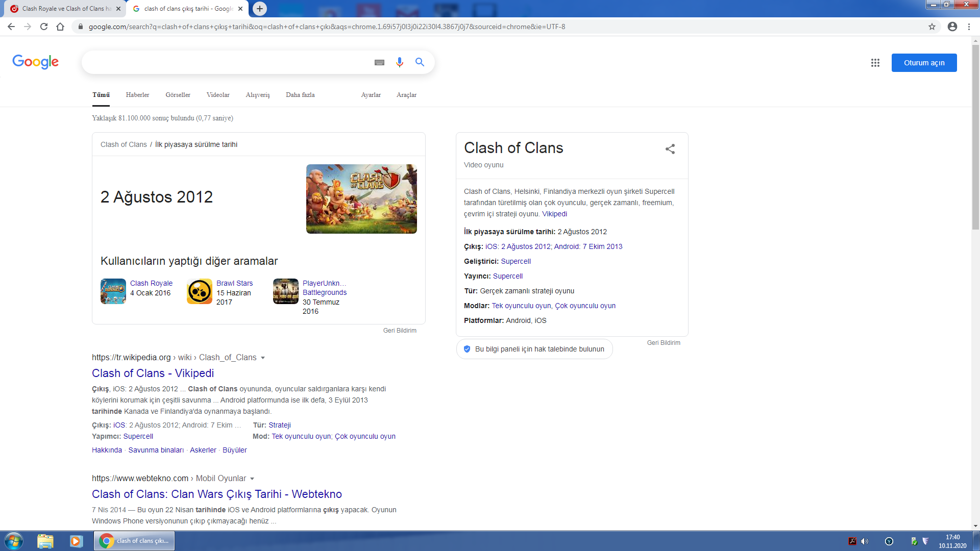Screen dimensions: 980x551
Task: Click the Oturum açın button
Action: [924, 63]
